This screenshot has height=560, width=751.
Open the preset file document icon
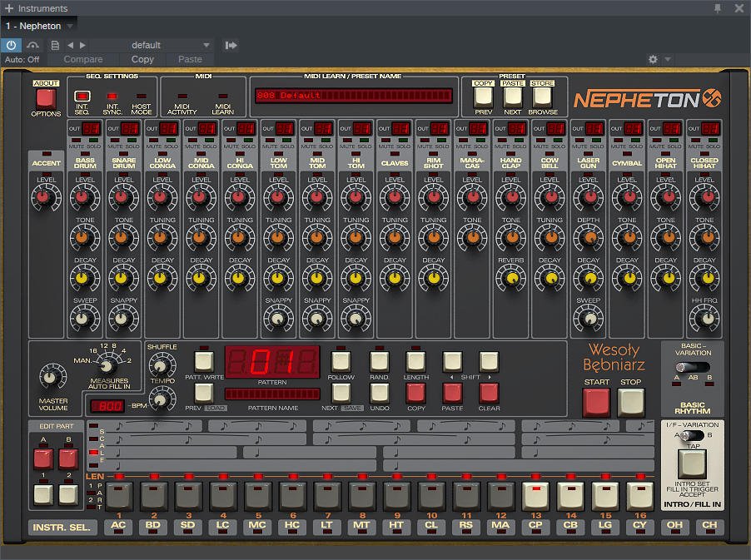point(55,45)
